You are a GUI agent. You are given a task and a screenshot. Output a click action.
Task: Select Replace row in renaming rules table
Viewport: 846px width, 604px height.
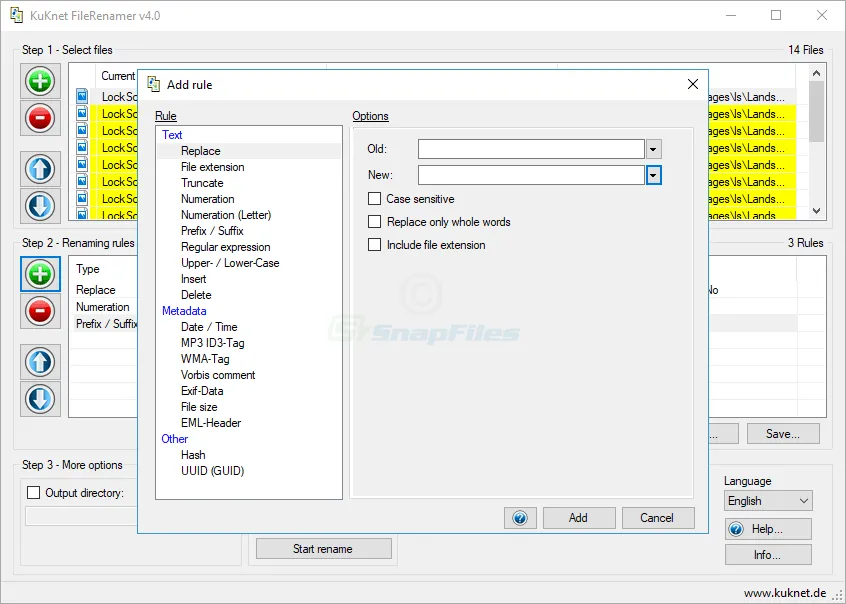(x=95, y=290)
